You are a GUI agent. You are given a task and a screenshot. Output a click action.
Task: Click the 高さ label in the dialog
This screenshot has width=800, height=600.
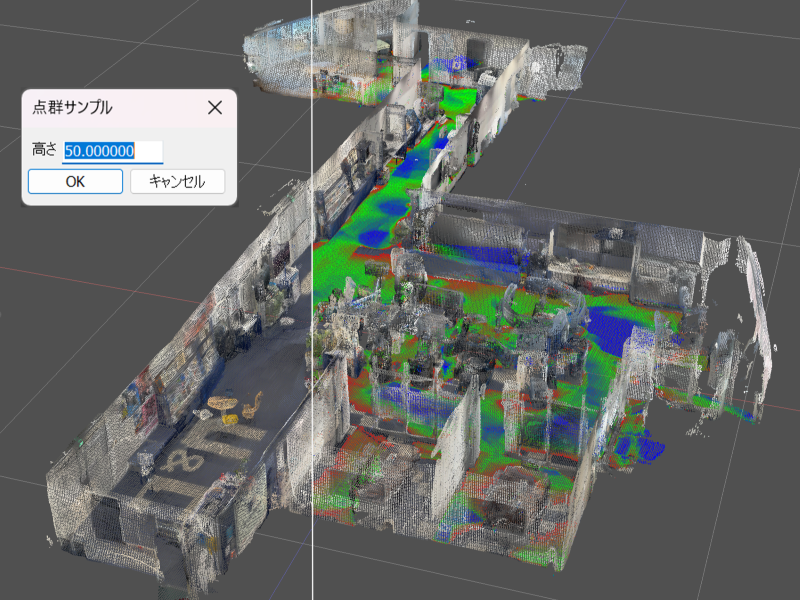click(x=44, y=151)
